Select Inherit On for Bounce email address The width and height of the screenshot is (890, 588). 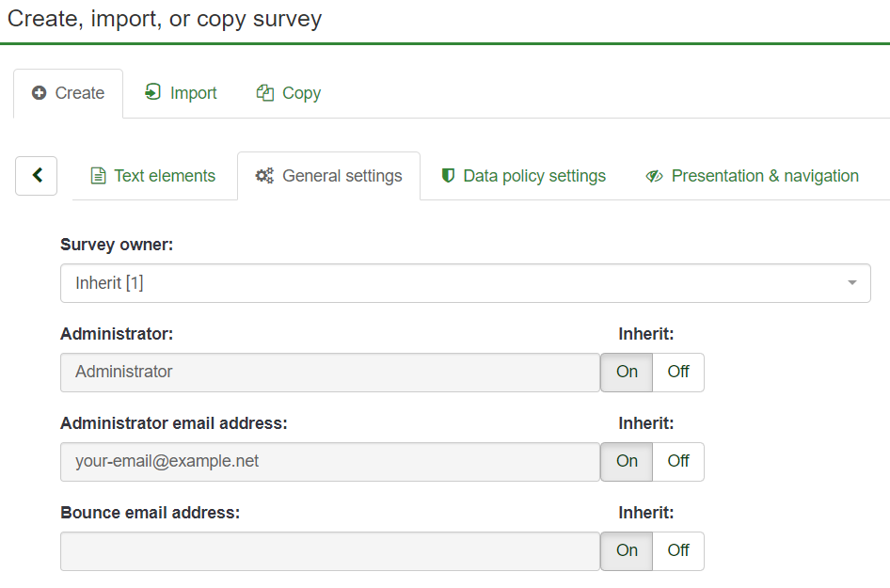coord(627,550)
